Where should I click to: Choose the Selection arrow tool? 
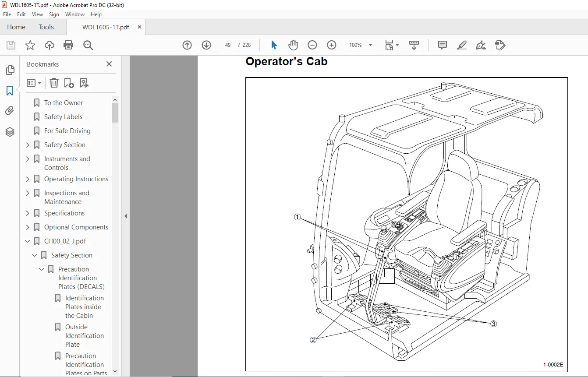click(x=274, y=45)
